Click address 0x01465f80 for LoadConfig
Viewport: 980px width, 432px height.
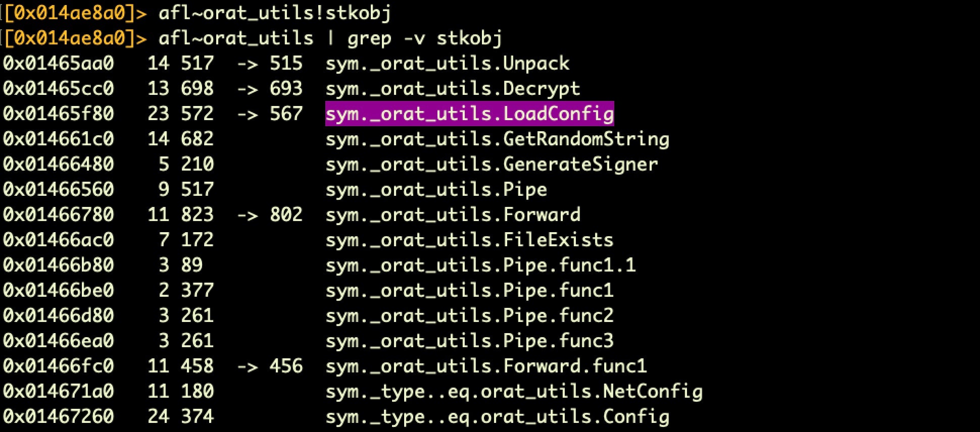point(59,114)
